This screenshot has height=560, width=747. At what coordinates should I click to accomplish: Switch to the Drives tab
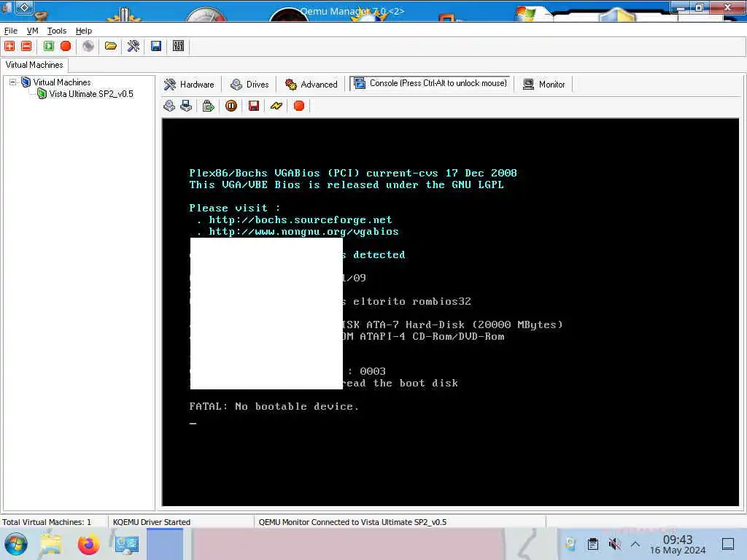(x=249, y=85)
